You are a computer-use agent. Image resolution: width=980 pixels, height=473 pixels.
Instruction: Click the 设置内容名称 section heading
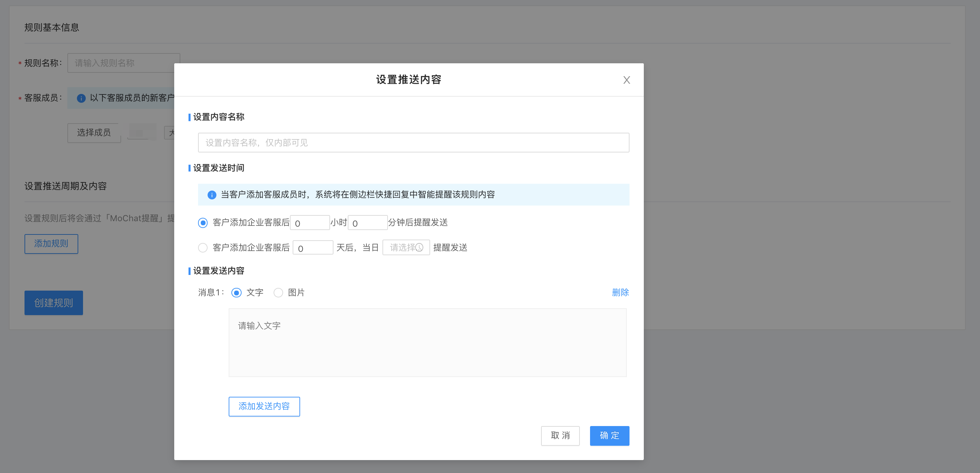(219, 117)
